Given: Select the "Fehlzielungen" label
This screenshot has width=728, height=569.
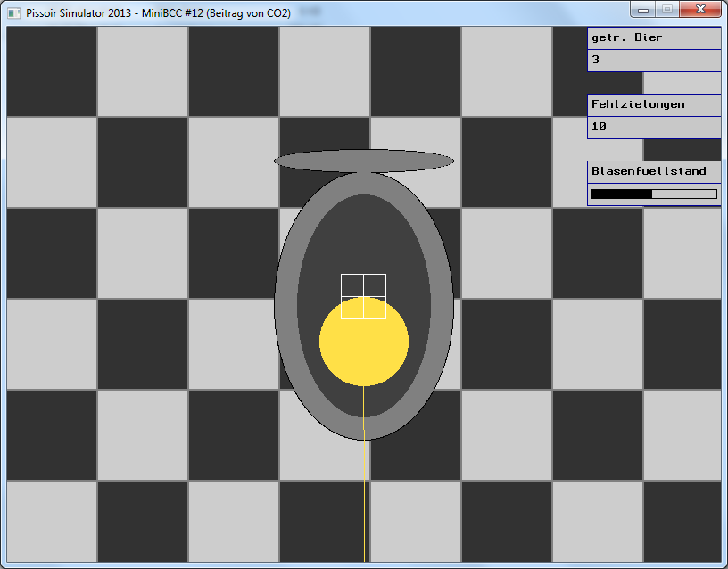Looking at the screenshot, I should [x=638, y=104].
